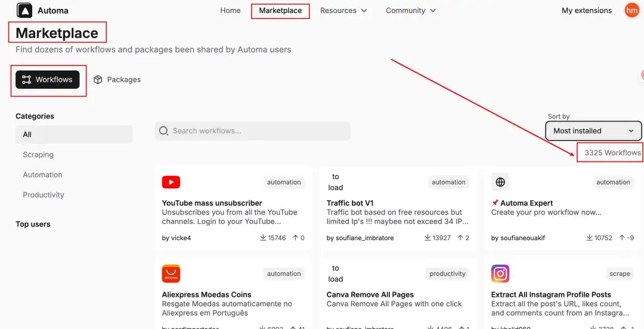Open Extract All Instagram Profile Posts workflow
644x329 pixels.
tap(551, 294)
